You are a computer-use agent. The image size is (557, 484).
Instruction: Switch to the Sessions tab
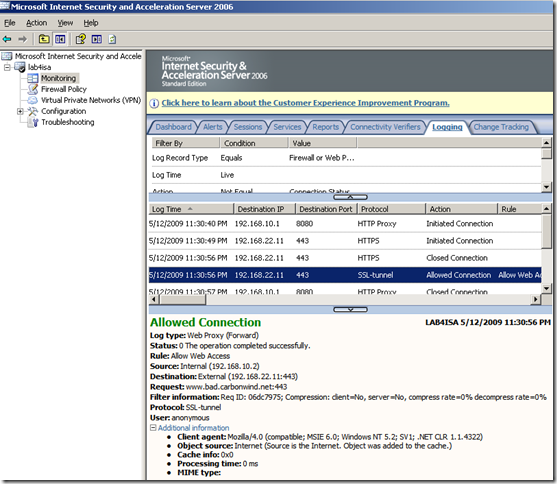click(x=248, y=127)
